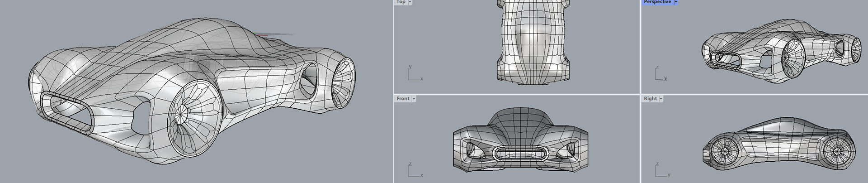Select the Front viewport title label
This screenshot has height=183, width=868.
point(403,99)
